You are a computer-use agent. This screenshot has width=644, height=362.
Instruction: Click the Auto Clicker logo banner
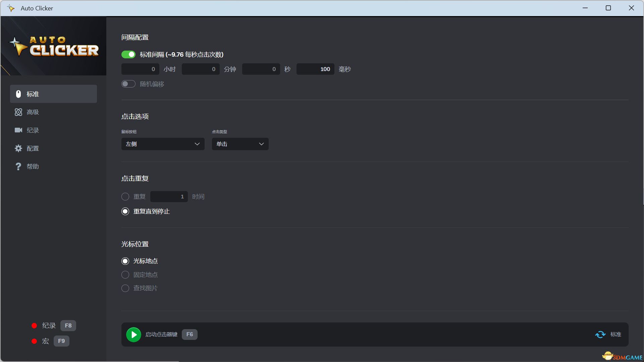click(x=54, y=46)
